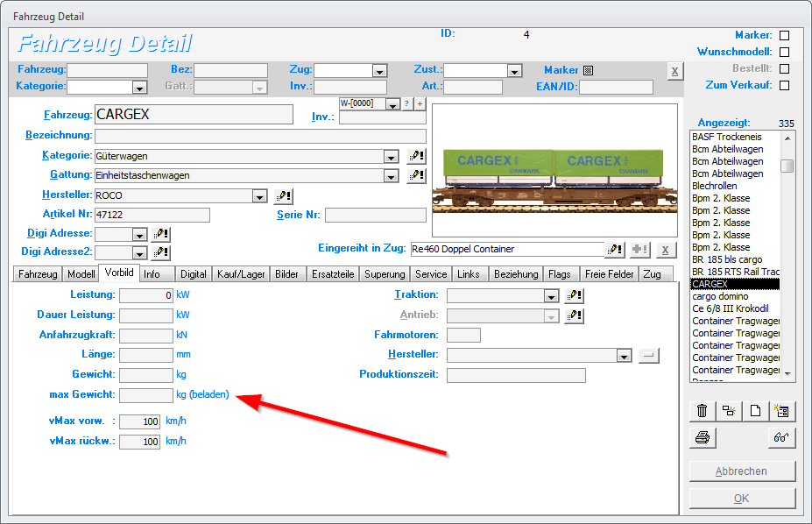The height and width of the screenshot is (524, 812).
Task: Toggle the Marker checkbox at the top right
Action: 785,35
